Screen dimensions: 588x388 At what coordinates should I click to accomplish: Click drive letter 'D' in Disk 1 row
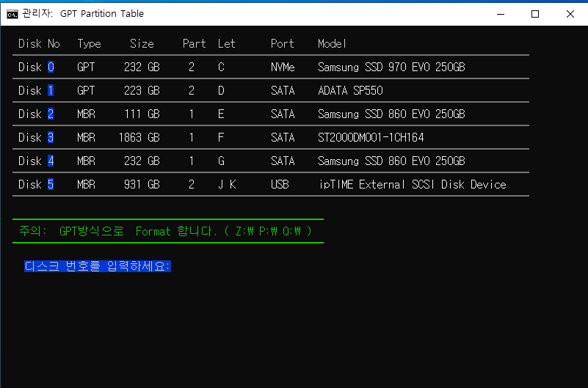[x=221, y=91]
